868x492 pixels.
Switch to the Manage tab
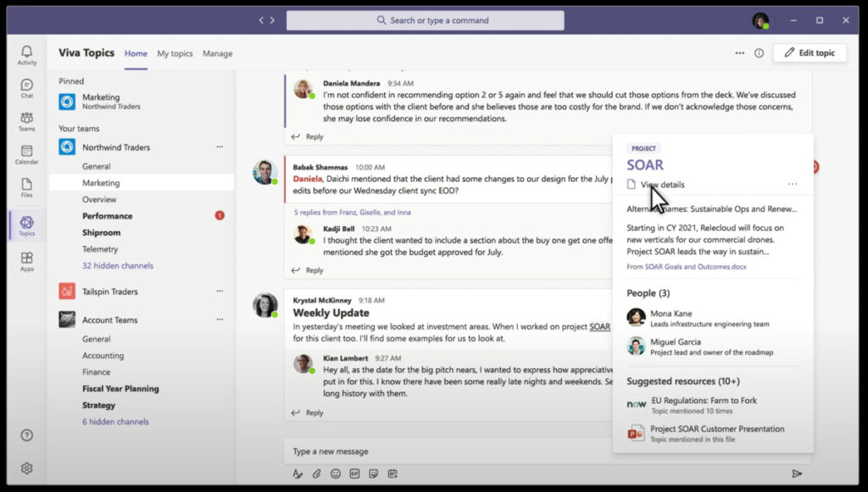click(x=218, y=53)
